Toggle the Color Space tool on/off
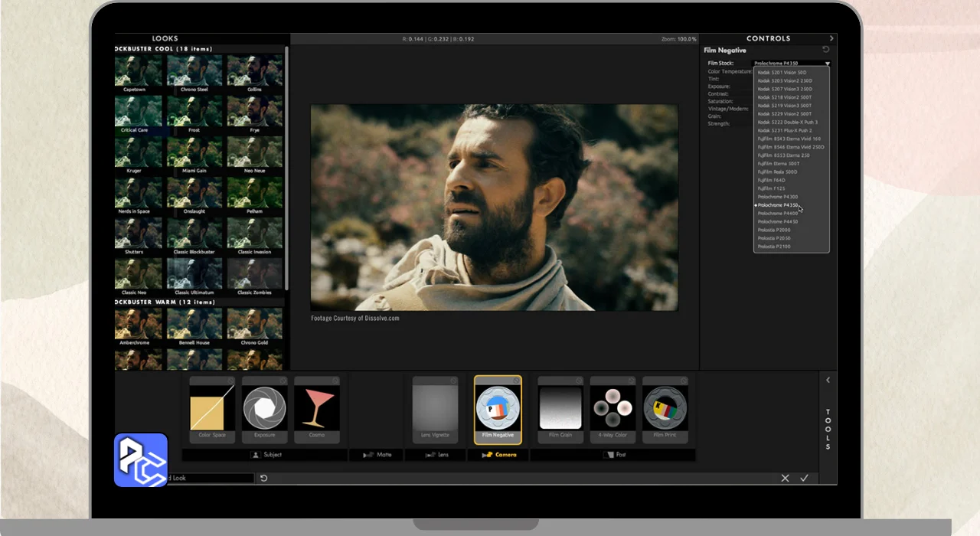The height and width of the screenshot is (536, 980). click(230, 381)
